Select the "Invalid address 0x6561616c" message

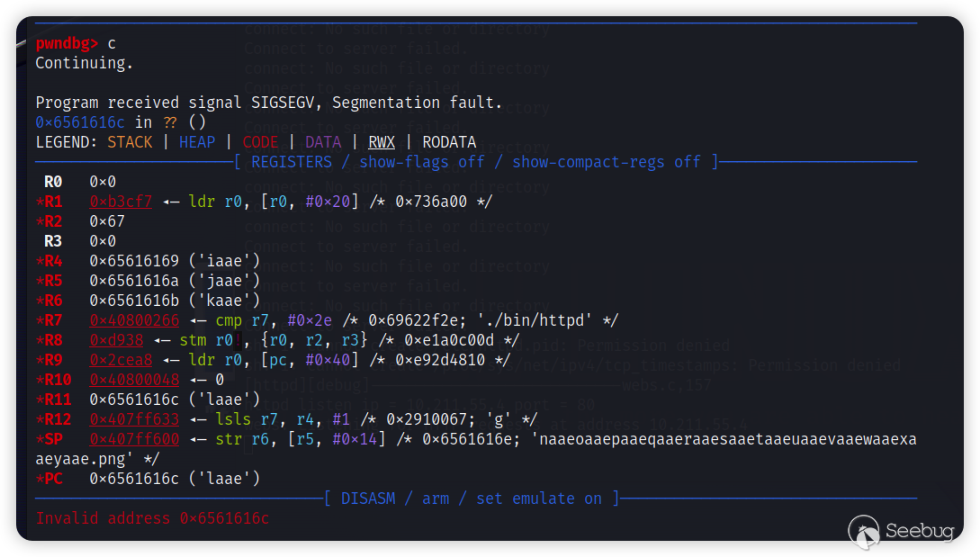pyautogui.click(x=152, y=518)
